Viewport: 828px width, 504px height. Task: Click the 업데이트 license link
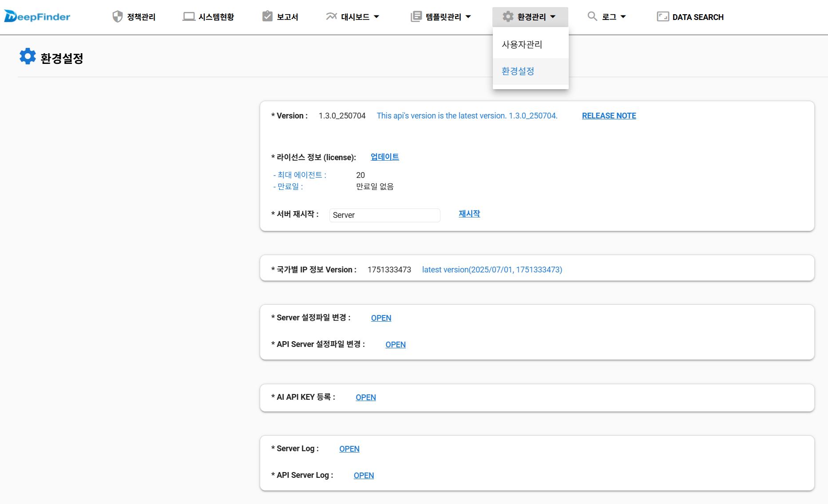pyautogui.click(x=385, y=157)
